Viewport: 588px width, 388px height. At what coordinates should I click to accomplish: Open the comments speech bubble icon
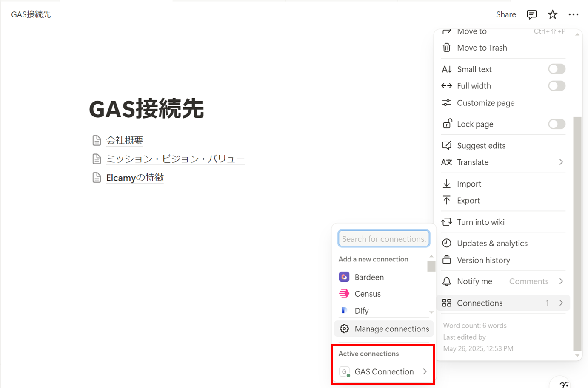pyautogui.click(x=531, y=14)
